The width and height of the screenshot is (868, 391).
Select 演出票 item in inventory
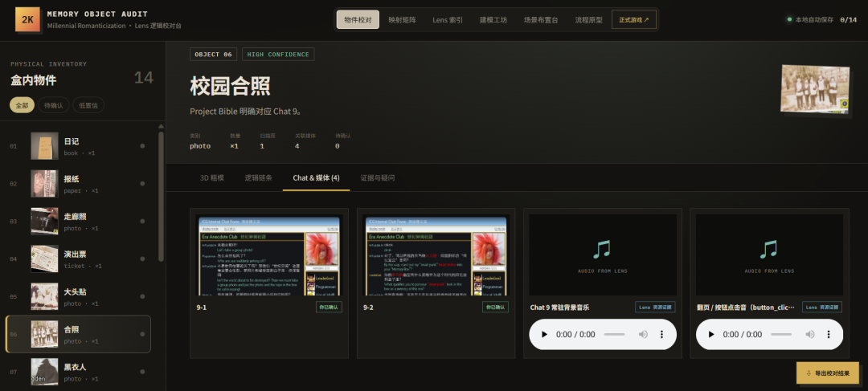tap(78, 259)
